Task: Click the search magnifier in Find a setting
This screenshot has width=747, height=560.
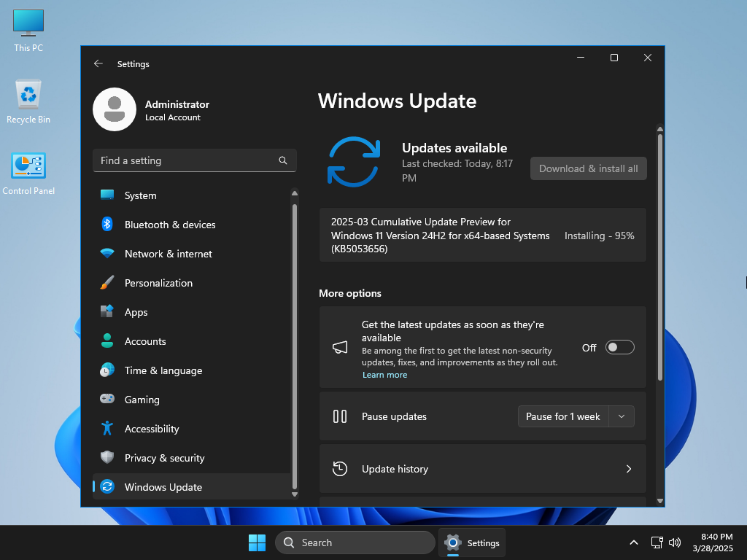Action: 283,160
